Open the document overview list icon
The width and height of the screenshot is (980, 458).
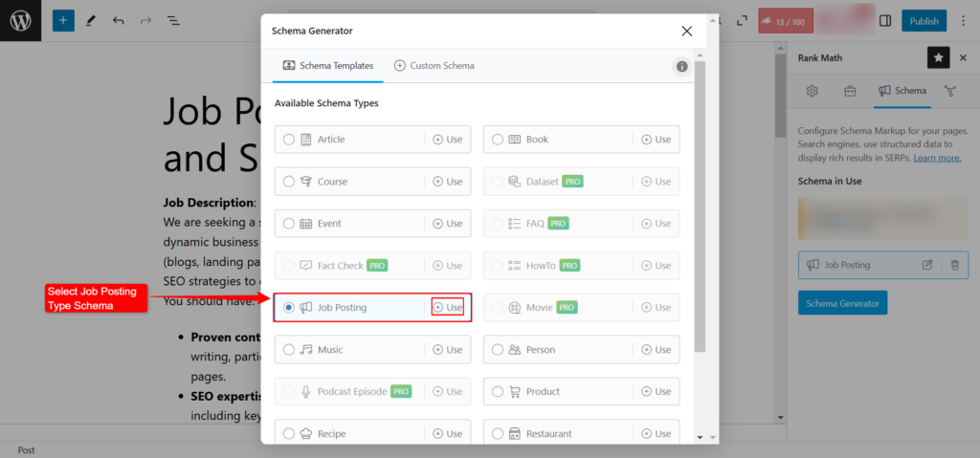[173, 21]
